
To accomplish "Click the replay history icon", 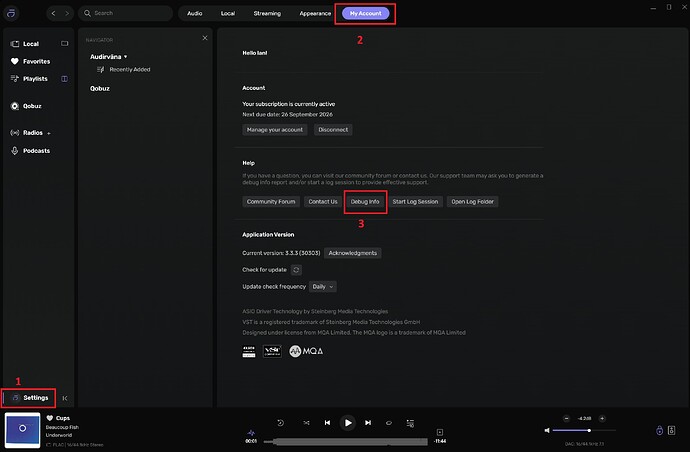I will (280, 423).
